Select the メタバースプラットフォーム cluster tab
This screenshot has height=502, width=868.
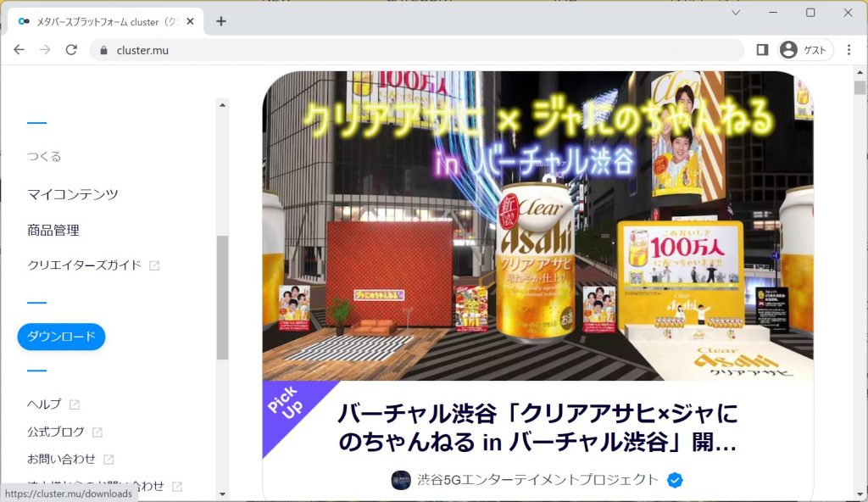[106, 21]
